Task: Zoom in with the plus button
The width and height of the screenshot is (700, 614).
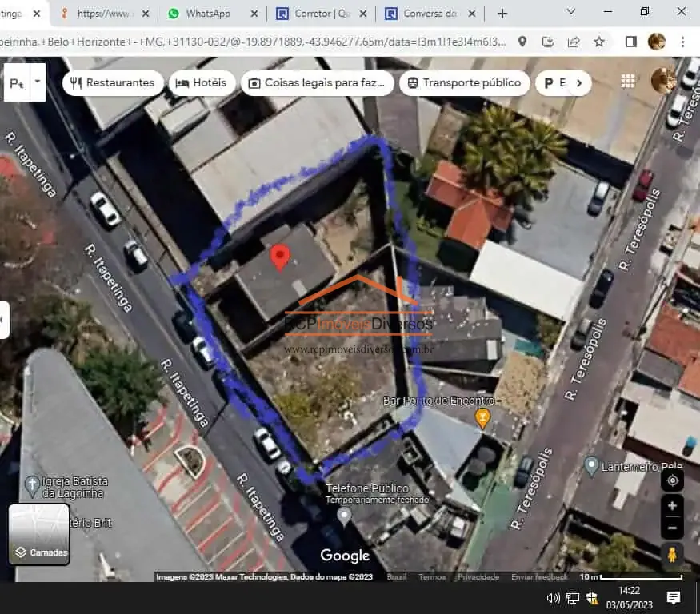Action: (x=672, y=505)
